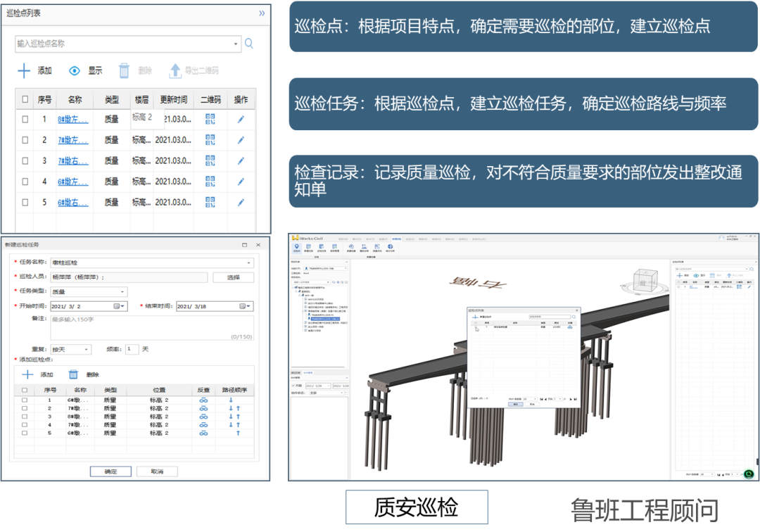Viewport: 760px width, 532px height.
Task: Click the 删除 trash icon in 新建巡检任务 dialog
Action: click(73, 374)
